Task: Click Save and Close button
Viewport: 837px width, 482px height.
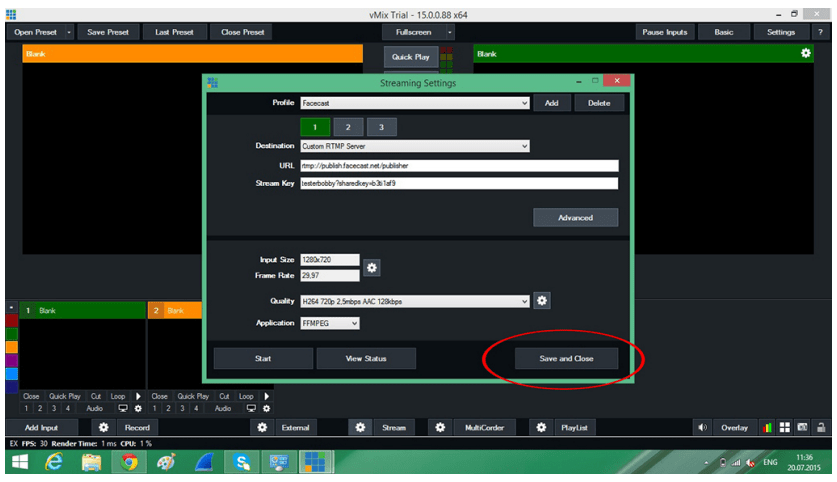Action: [x=566, y=358]
